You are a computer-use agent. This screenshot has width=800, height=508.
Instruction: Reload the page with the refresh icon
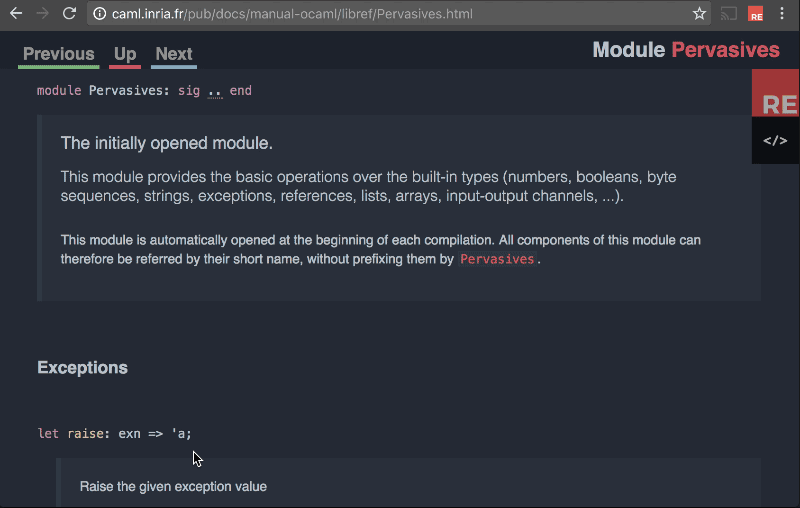click(69, 14)
